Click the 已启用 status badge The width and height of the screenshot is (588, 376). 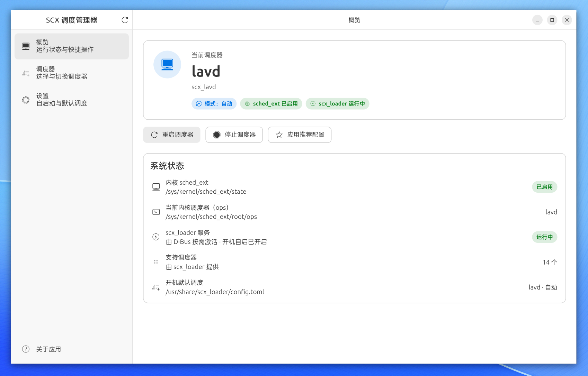click(544, 187)
